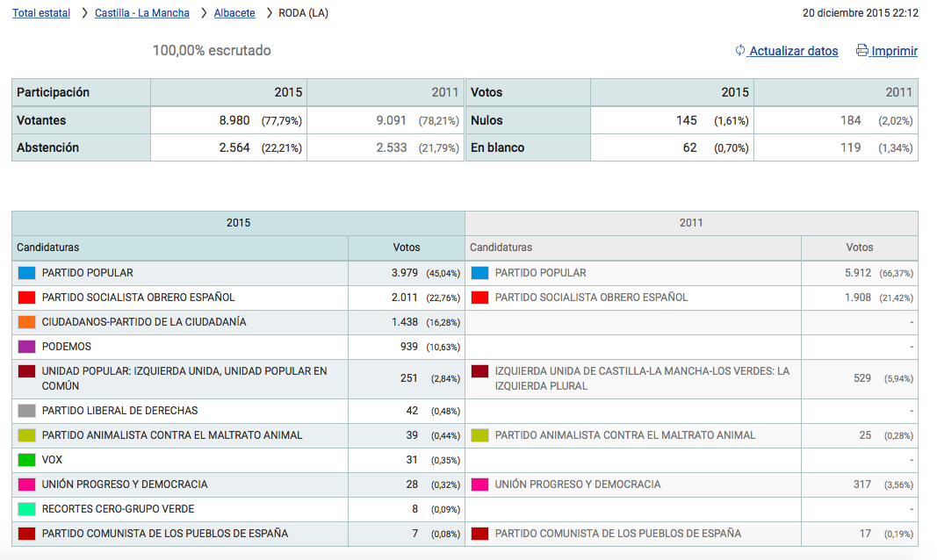Click the 2015 Partido Animalista olive swatch
The image size is (937, 560).
coord(27,435)
